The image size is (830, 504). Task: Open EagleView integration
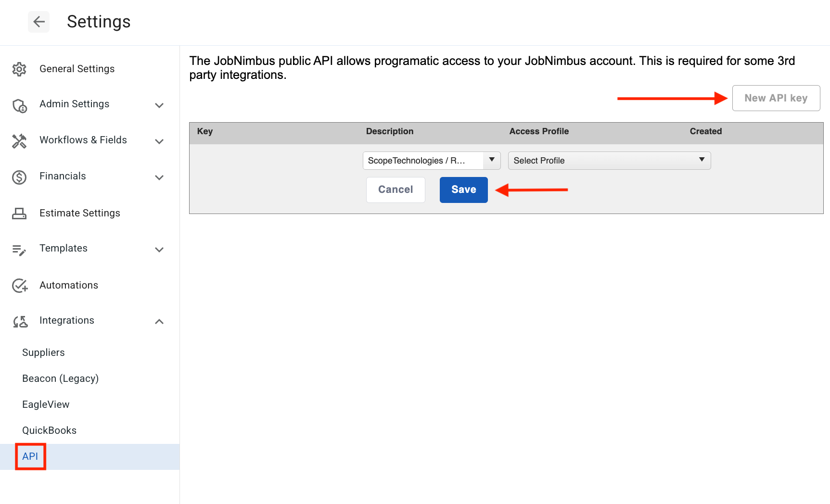pyautogui.click(x=46, y=404)
